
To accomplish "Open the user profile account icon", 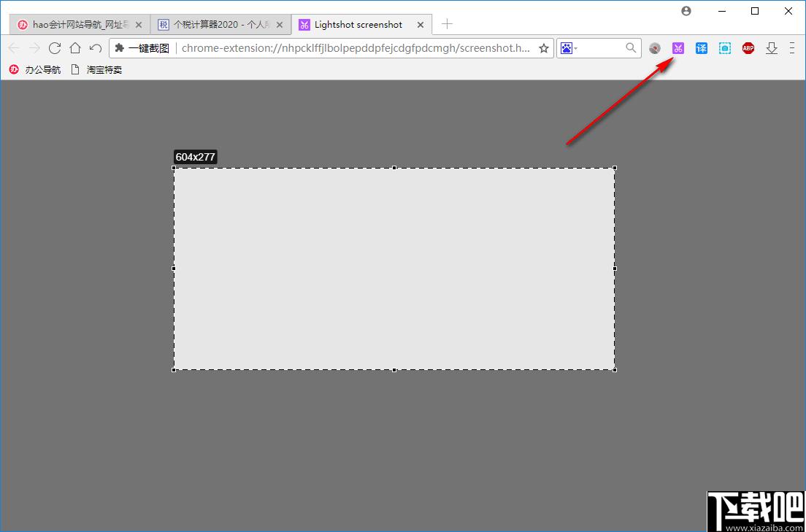I will point(686,11).
